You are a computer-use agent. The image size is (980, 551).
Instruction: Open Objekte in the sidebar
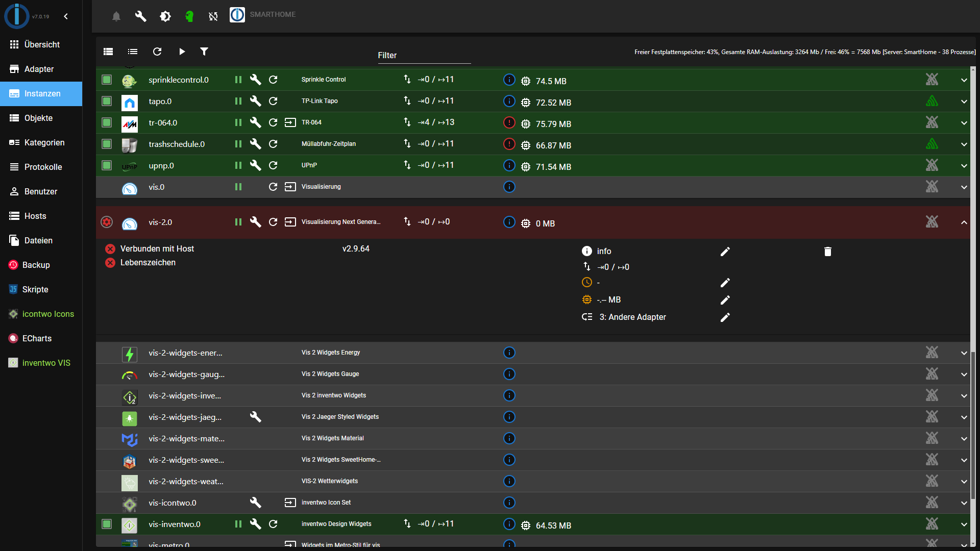pos(39,118)
